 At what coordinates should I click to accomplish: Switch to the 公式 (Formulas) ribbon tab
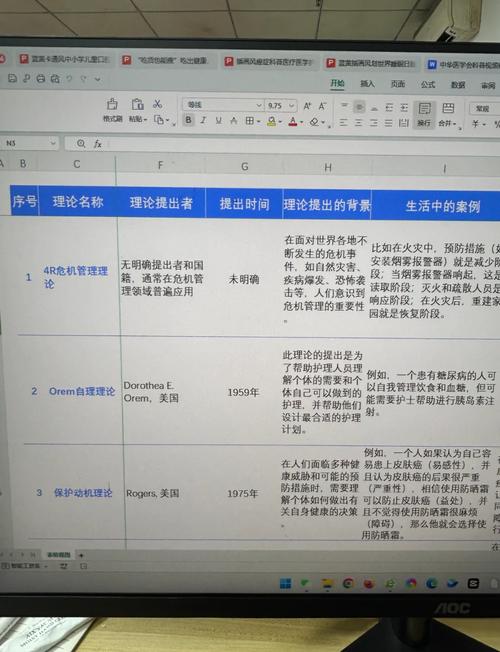428,85
